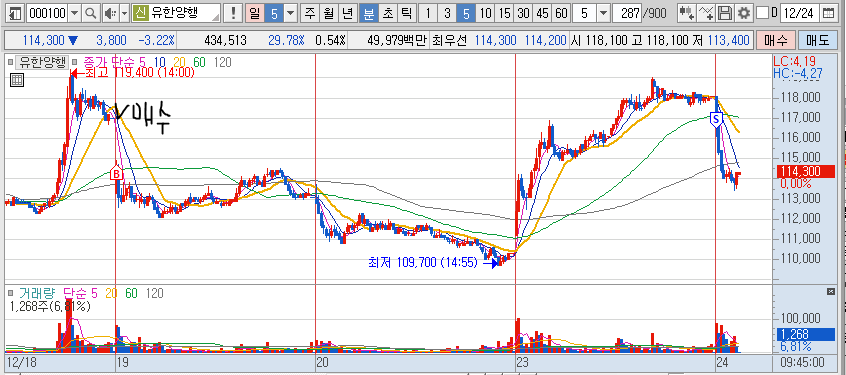Click the exclamation mark info button

[233, 13]
